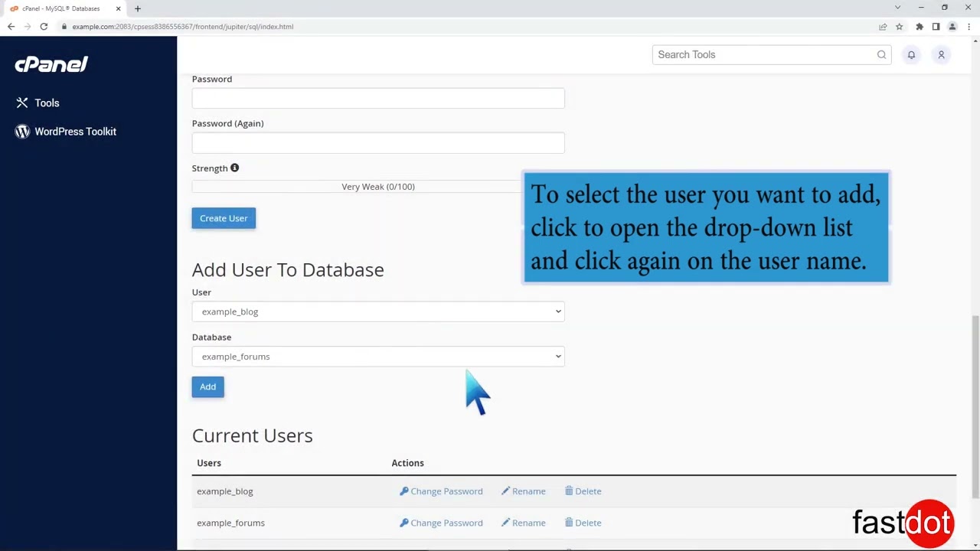Expand the Database drop-down list

tap(378, 357)
